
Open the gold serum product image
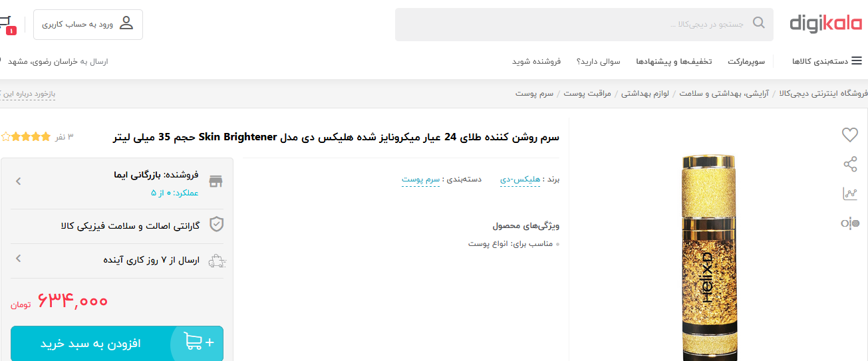pyautogui.click(x=708, y=258)
